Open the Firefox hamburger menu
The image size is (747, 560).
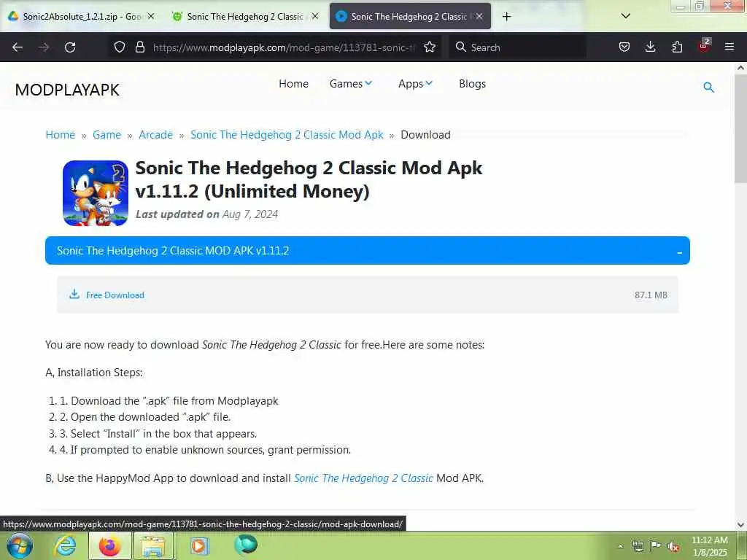tap(729, 47)
